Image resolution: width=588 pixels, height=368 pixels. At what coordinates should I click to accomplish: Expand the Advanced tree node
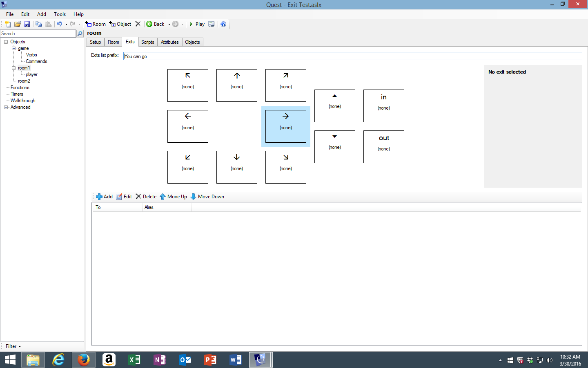6,107
